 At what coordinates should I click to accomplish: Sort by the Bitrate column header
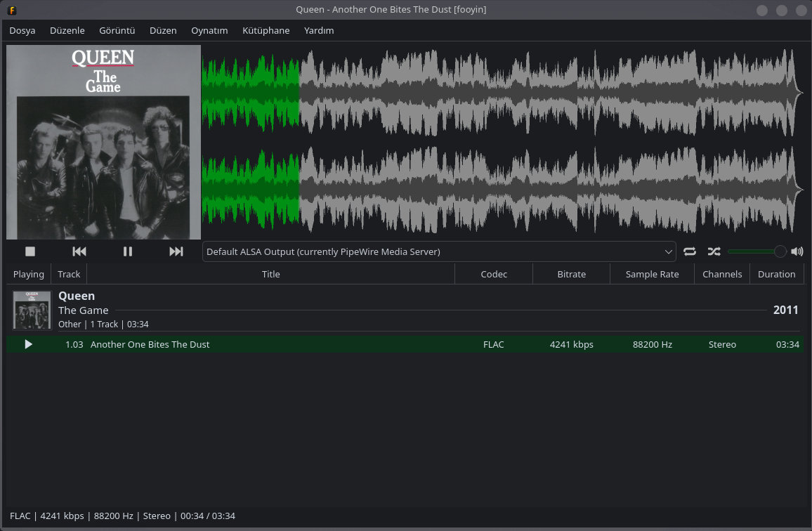click(x=571, y=274)
